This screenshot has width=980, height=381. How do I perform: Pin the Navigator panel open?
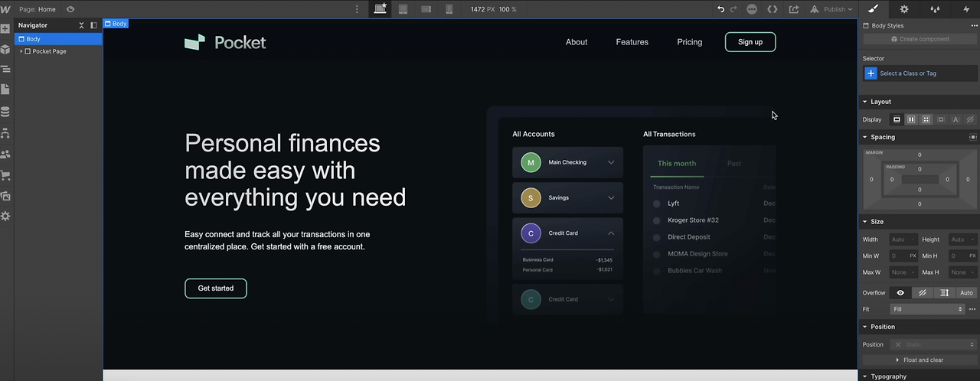click(x=94, y=25)
